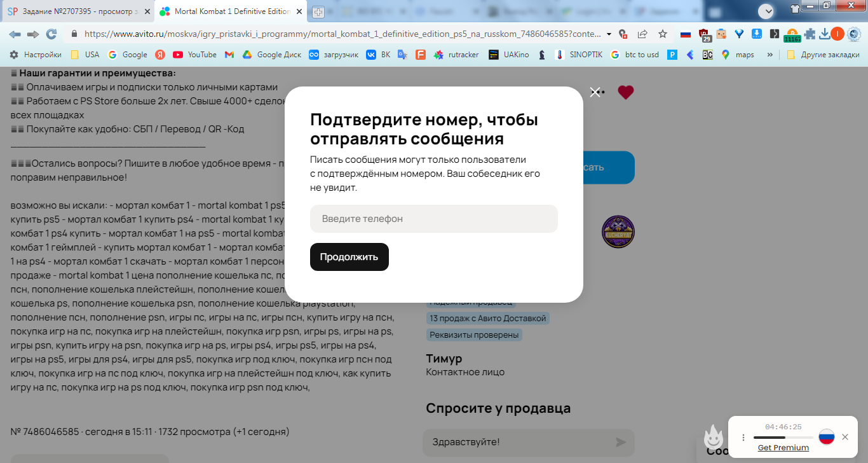
Task: Show more bookmarks chevron
Action: pos(770,55)
